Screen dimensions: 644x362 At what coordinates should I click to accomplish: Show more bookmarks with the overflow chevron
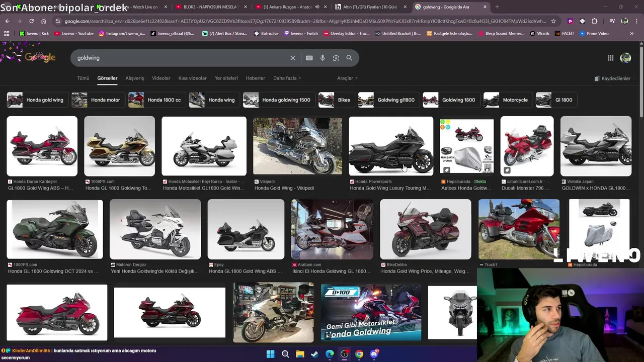point(632,33)
